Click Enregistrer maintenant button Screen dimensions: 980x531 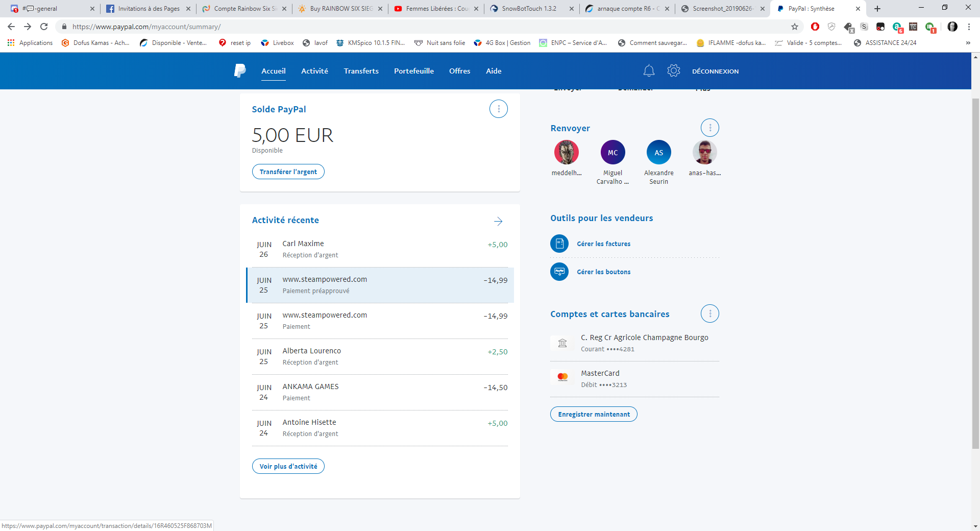point(594,414)
